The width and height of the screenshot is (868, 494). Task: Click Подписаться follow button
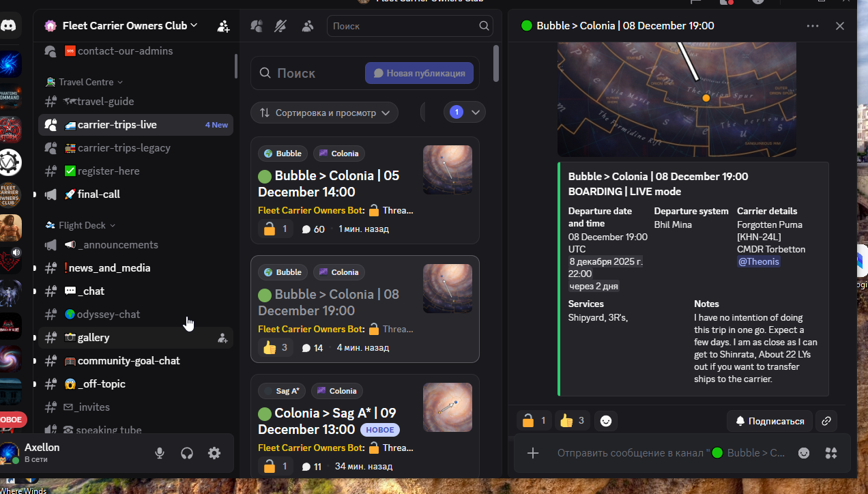[769, 421]
